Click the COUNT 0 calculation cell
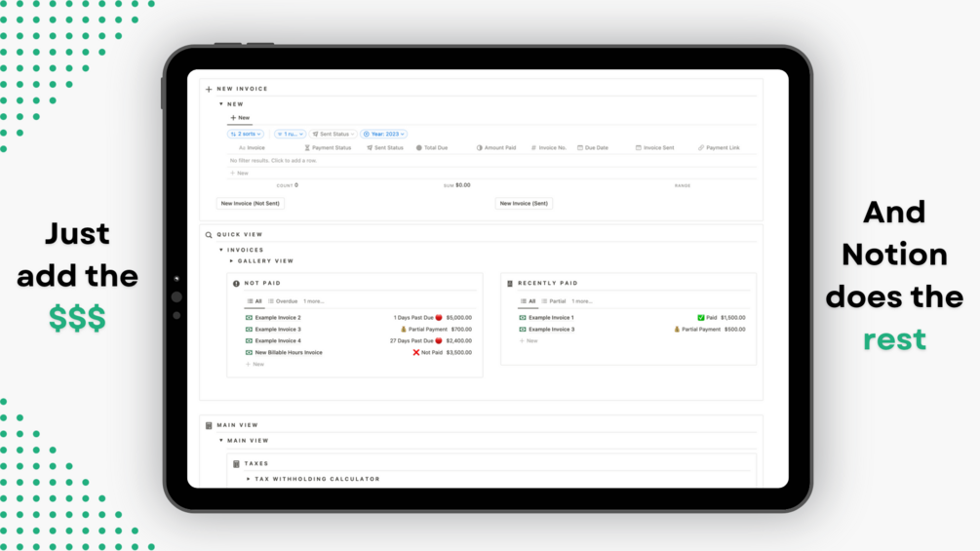The height and width of the screenshot is (551, 980). [288, 185]
